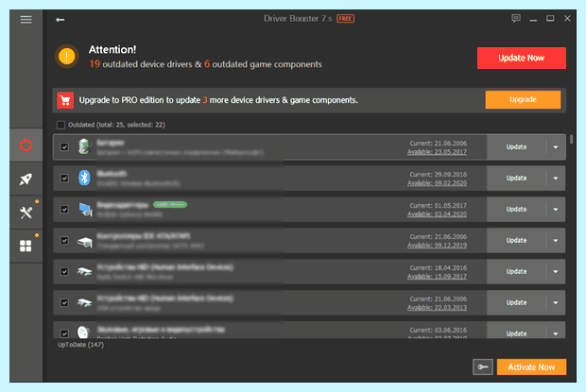586x392 pixels.
Task: Click 'Outdated (total: 25, selected: 22)' label
Action: 116,125
